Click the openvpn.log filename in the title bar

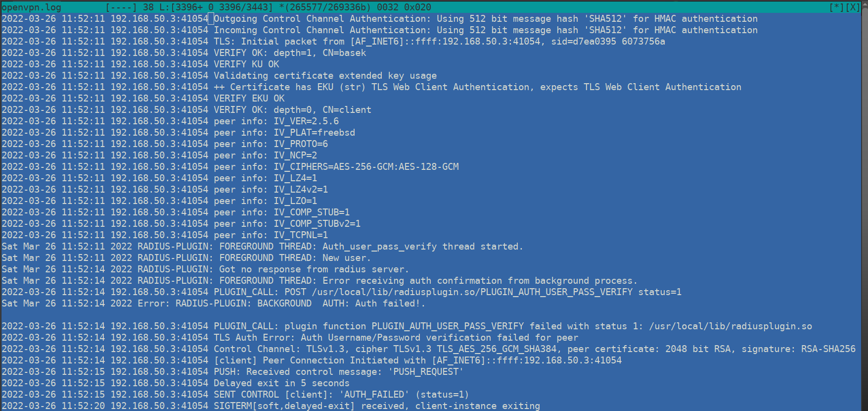click(32, 7)
